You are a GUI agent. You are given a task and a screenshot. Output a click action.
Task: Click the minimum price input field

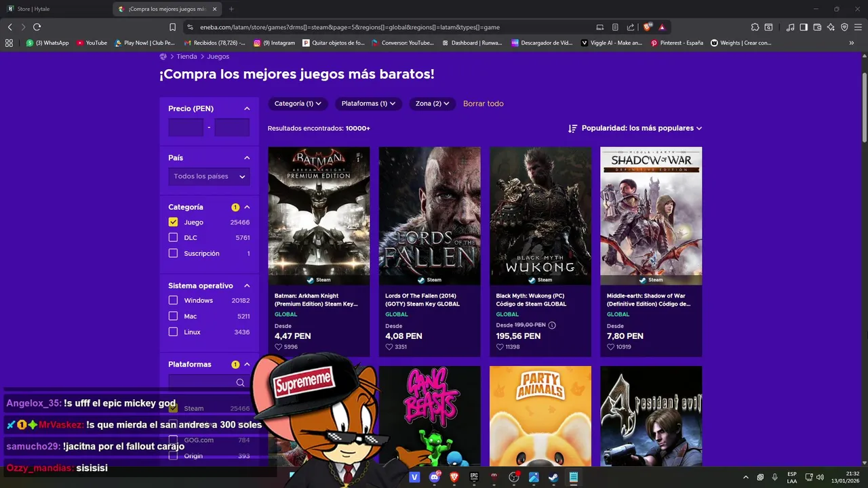point(186,127)
